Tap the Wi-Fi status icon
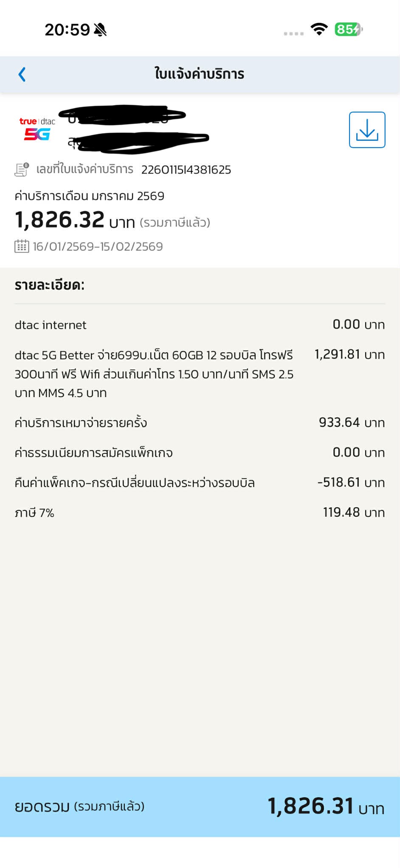The width and height of the screenshot is (400, 868). tap(318, 29)
